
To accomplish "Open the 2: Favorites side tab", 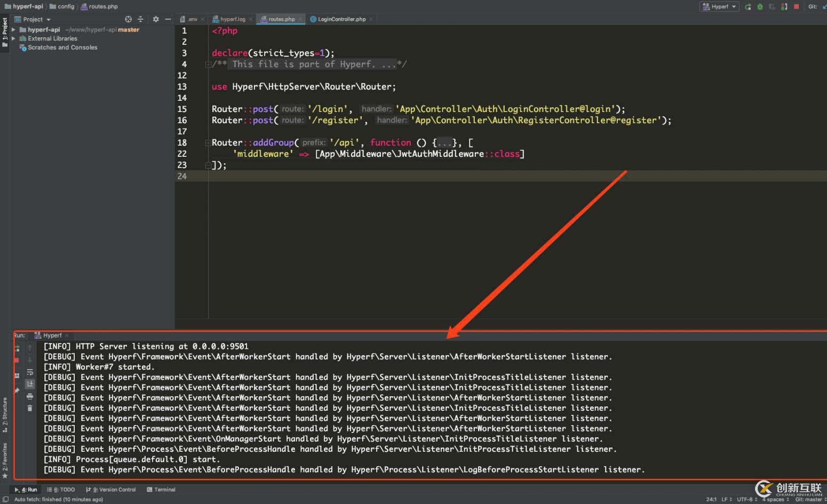I will 5,460.
